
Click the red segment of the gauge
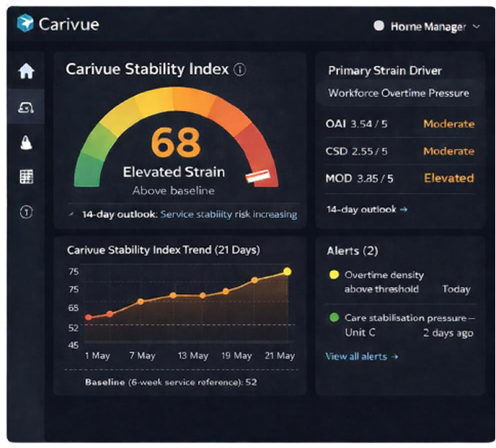click(x=260, y=151)
